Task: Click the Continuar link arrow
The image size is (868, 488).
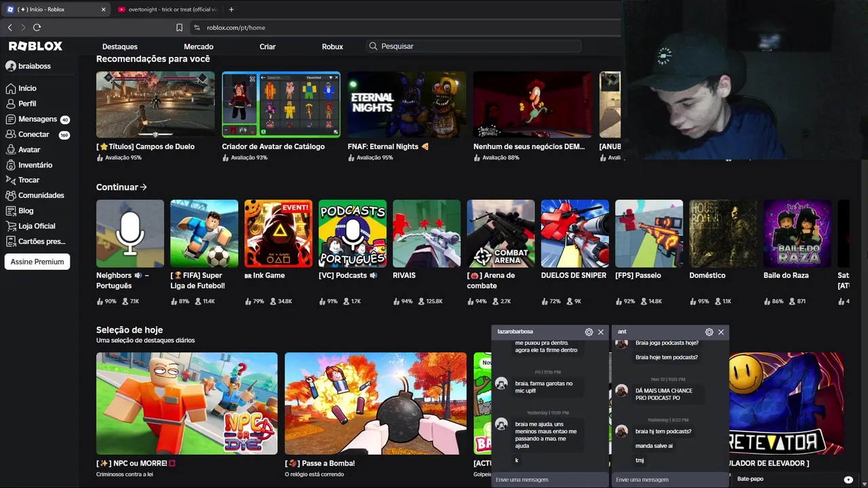Action: 143,187
